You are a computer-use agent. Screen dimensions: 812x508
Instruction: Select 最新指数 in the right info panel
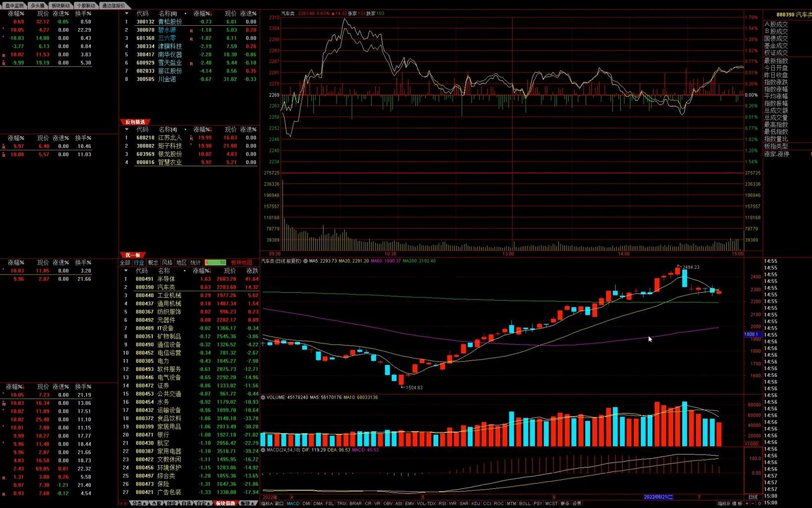coord(776,61)
